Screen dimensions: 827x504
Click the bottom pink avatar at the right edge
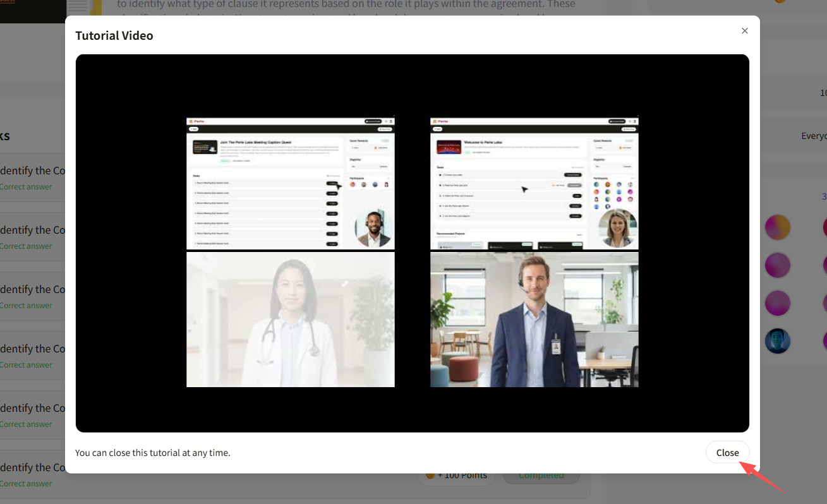[824, 340]
